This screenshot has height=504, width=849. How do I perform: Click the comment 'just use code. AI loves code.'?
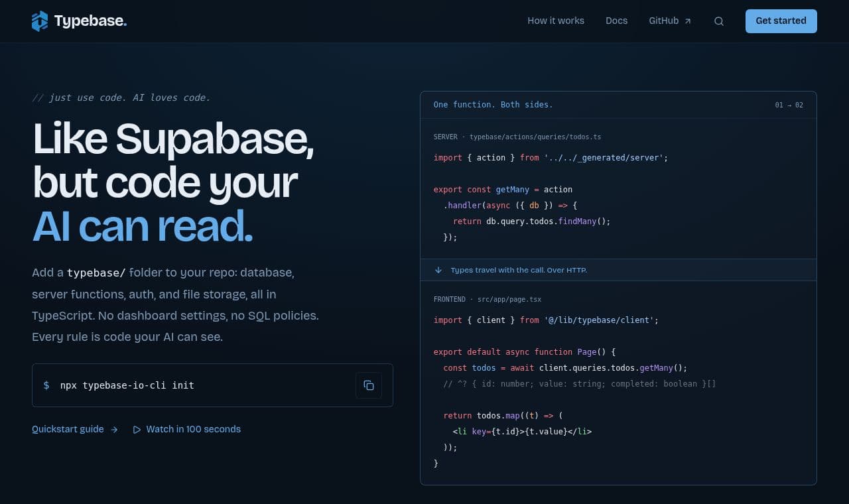point(121,97)
